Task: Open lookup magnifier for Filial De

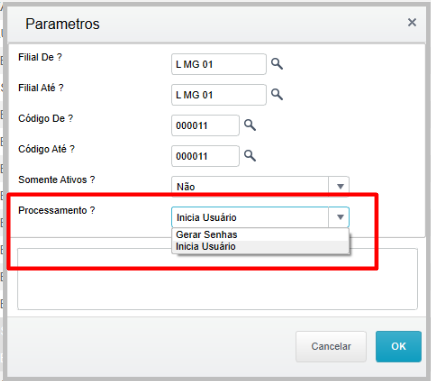Action: [x=277, y=64]
